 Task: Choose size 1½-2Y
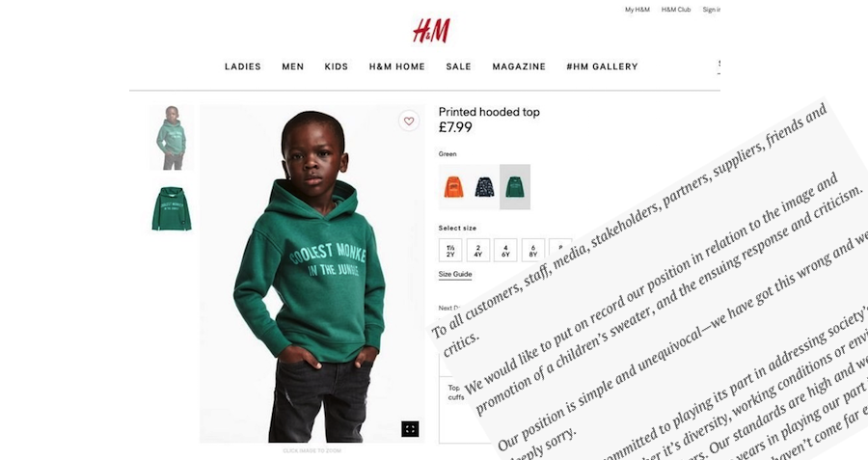(450, 250)
